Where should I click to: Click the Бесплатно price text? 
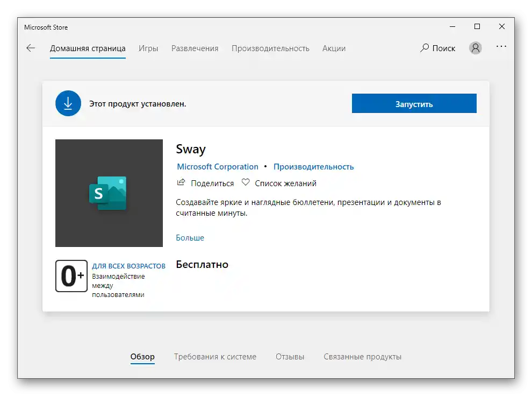pos(202,264)
